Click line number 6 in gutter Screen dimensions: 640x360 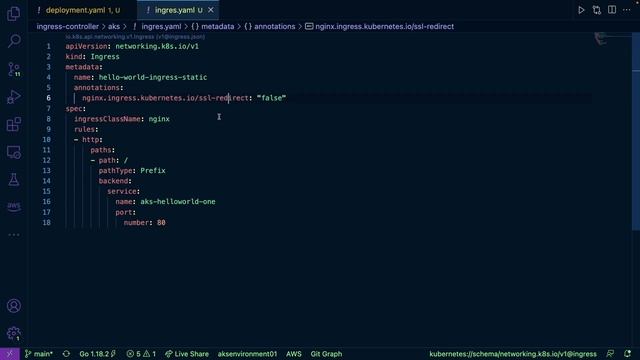coord(48,98)
